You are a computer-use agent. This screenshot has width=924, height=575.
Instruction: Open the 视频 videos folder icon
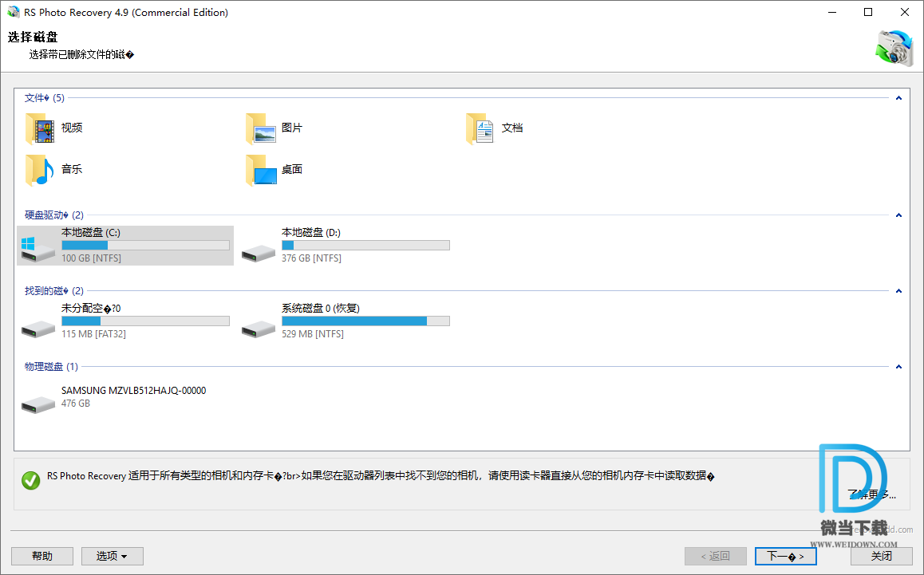point(40,128)
